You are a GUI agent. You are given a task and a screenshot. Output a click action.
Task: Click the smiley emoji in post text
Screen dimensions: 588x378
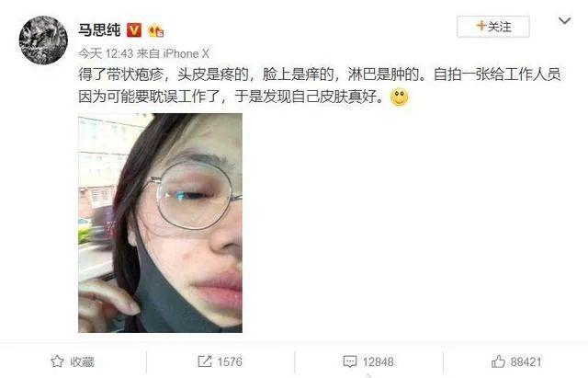399,97
